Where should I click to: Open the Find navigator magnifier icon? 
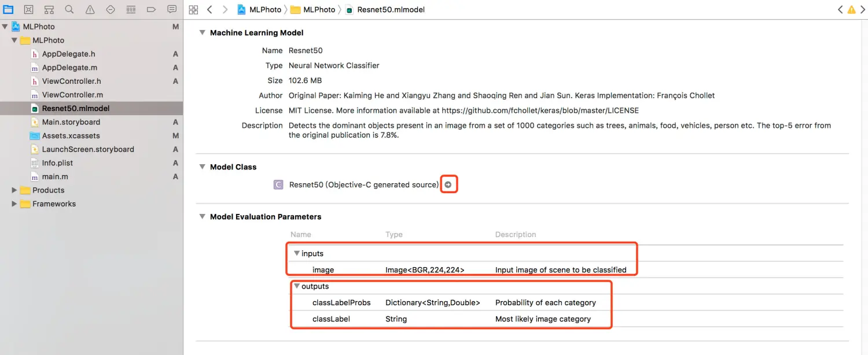click(69, 9)
